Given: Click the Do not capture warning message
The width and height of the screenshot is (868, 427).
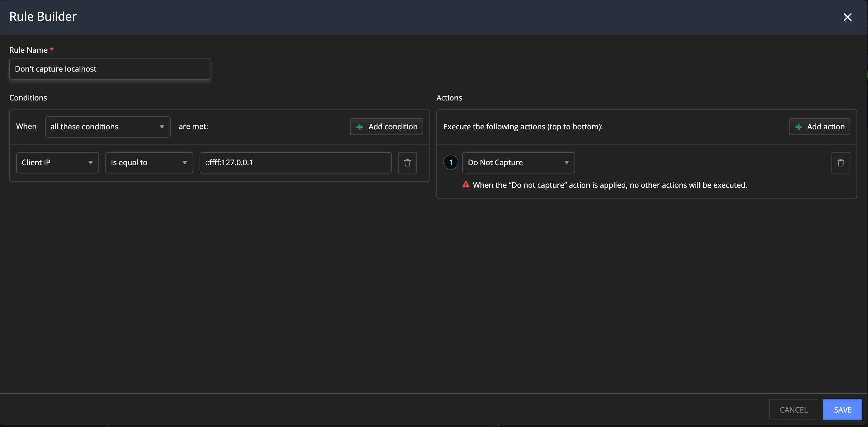Looking at the screenshot, I should tap(610, 185).
